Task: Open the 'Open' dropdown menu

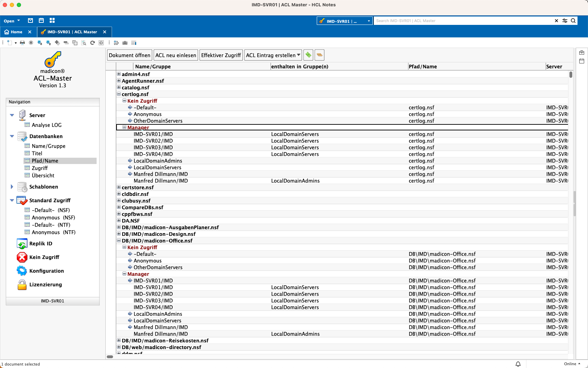Action: (12, 21)
